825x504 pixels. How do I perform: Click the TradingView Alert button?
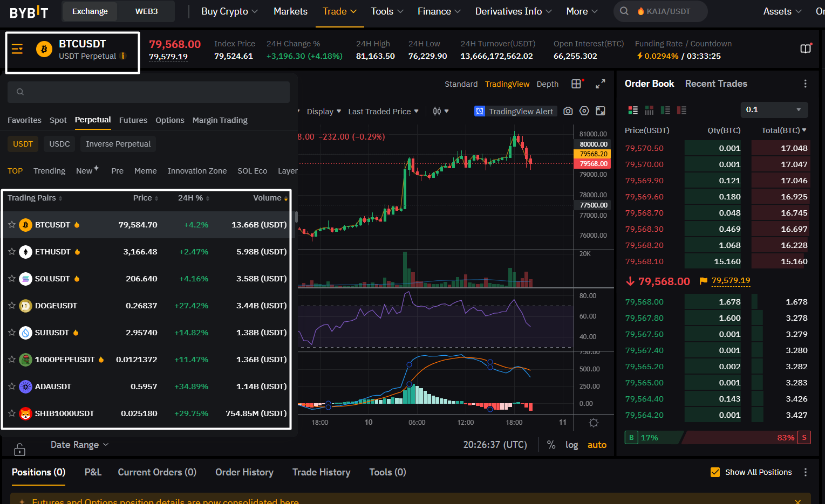(515, 111)
